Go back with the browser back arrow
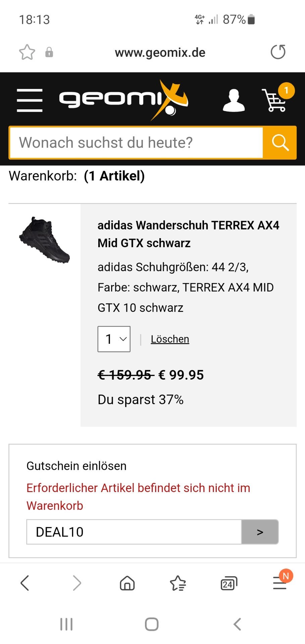Image resolution: width=305 pixels, height=644 pixels. click(x=25, y=583)
